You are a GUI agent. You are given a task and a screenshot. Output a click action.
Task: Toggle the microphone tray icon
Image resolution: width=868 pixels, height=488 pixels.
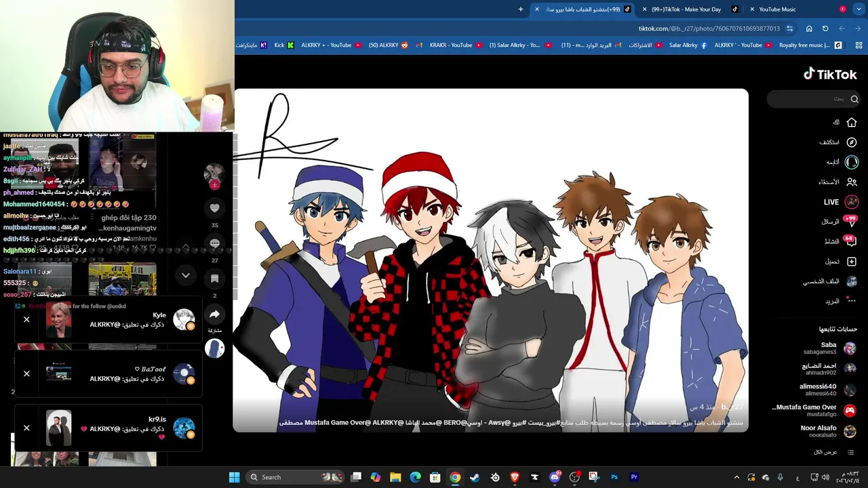(781, 477)
